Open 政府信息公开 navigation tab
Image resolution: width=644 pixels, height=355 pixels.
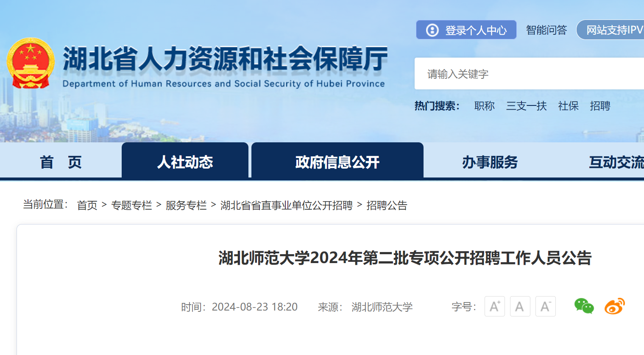[337, 161]
